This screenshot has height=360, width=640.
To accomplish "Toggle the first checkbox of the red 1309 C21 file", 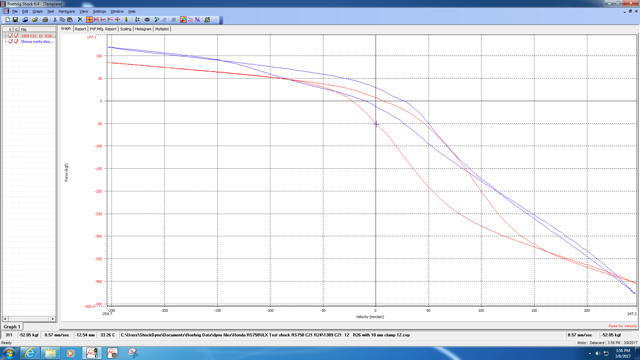I will click(11, 36).
